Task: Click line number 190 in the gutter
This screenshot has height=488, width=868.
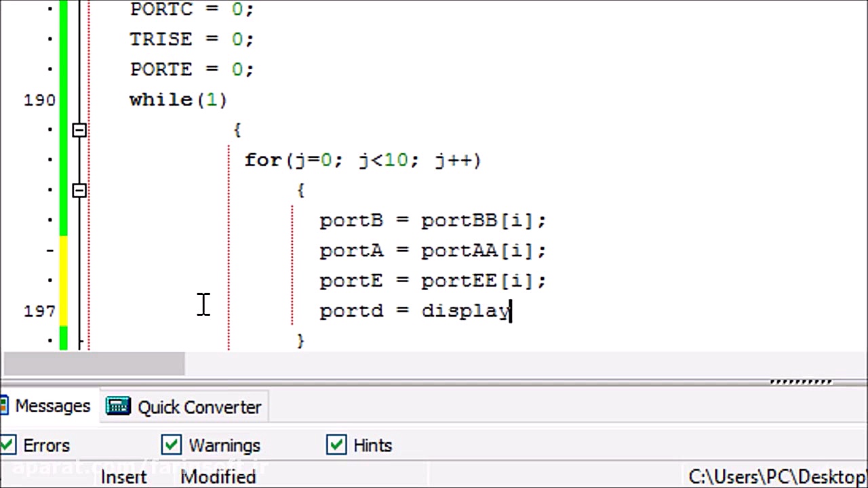Action: 39,100
